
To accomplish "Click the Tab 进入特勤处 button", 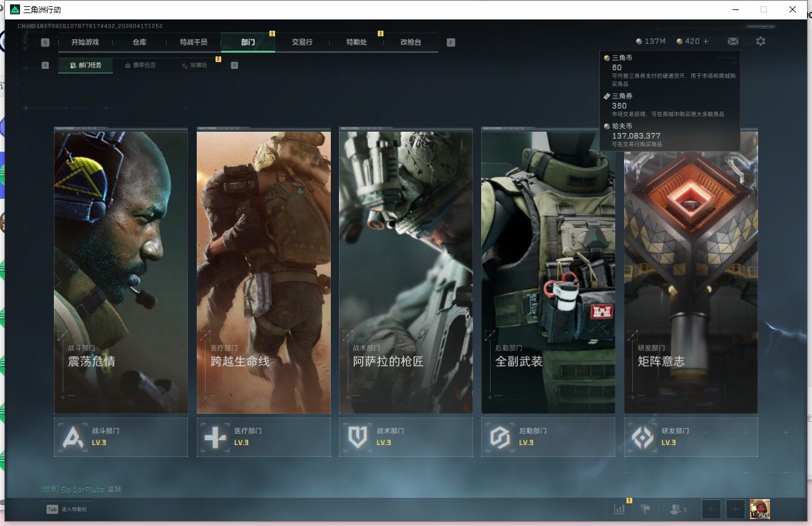I will tap(66, 510).
